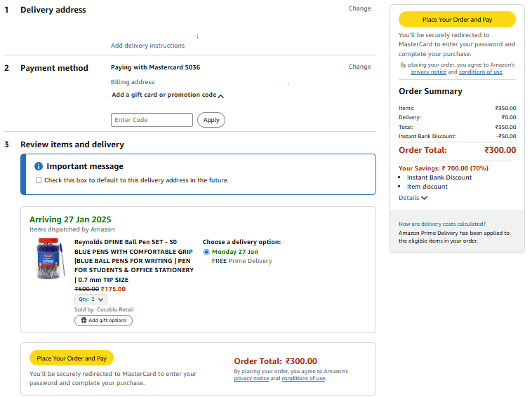Click the Sold by: Cocoblu Retail text
The width and height of the screenshot is (532, 397).
click(x=104, y=309)
